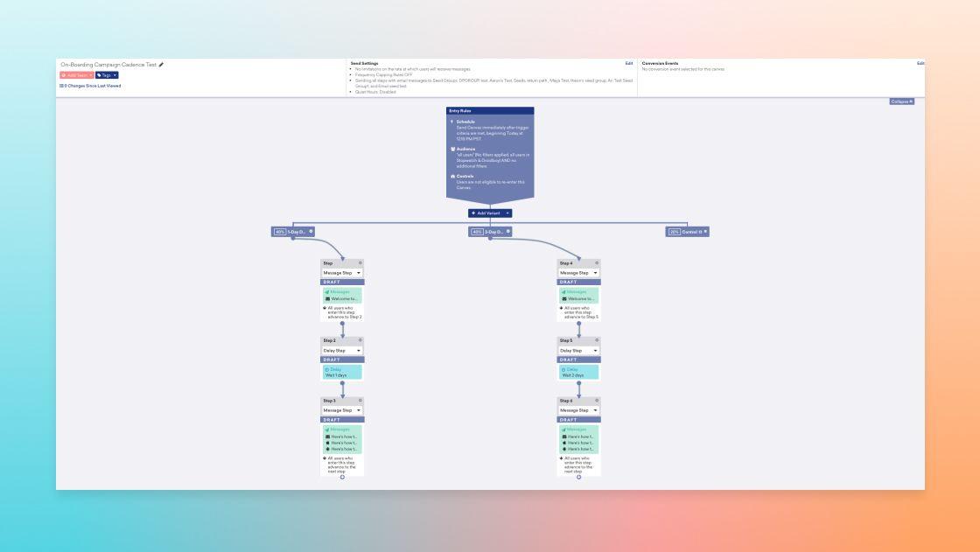Collapse the Canvas view with Collapse button
Viewport: 980px width, 552px height.
pyautogui.click(x=901, y=101)
